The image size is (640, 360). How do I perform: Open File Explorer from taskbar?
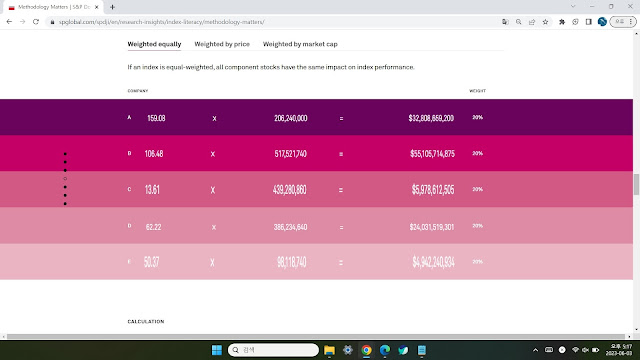(329, 350)
